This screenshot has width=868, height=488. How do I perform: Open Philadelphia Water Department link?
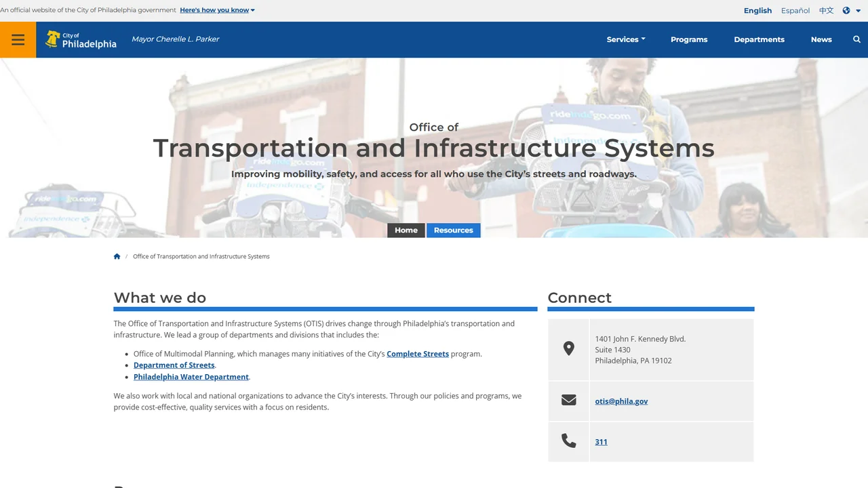pos(191,377)
